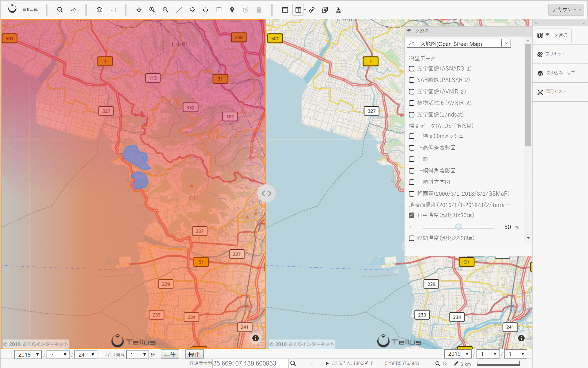Open the right year dropdown 2019
The image size is (588, 368).
tap(458, 354)
